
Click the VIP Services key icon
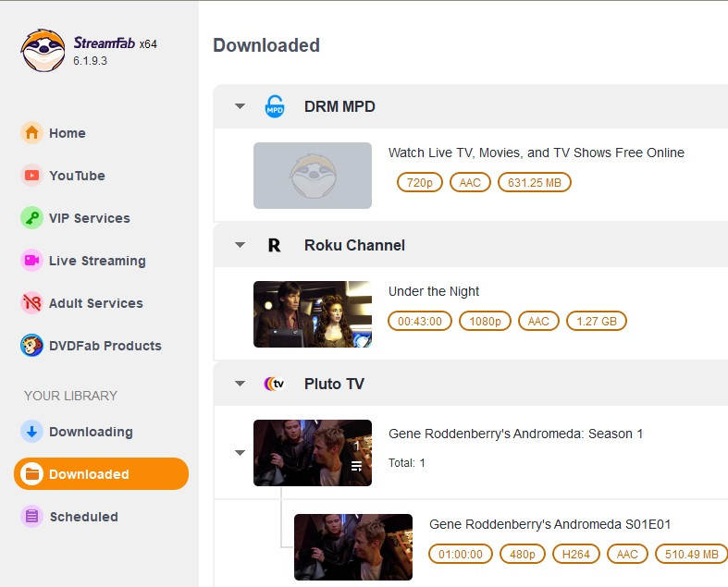coord(32,218)
